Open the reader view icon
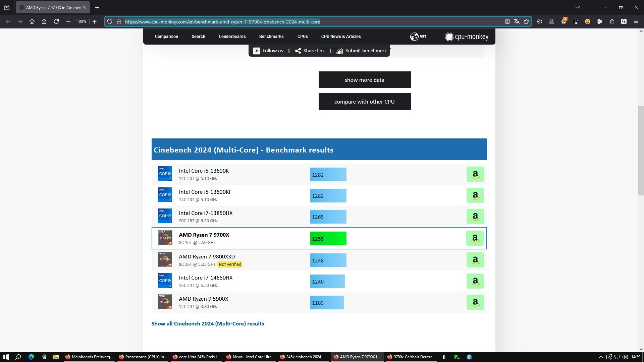The image size is (644, 362). click(507, 21)
